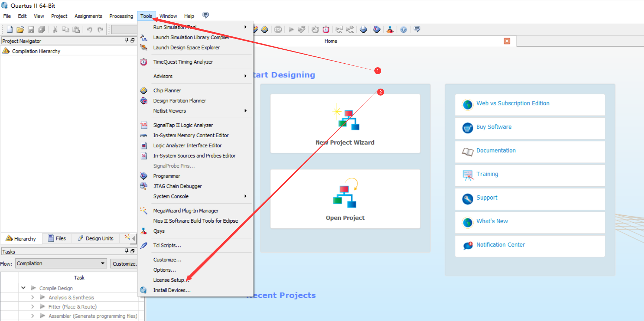The width and height of the screenshot is (644, 321).
Task: Click the red TimeQuest clock toolbar icon
Action: tap(326, 29)
